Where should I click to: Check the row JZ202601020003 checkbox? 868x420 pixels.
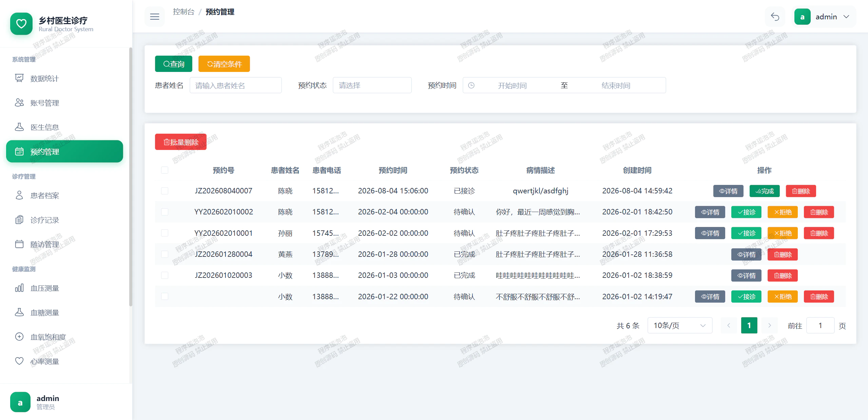pos(165,275)
